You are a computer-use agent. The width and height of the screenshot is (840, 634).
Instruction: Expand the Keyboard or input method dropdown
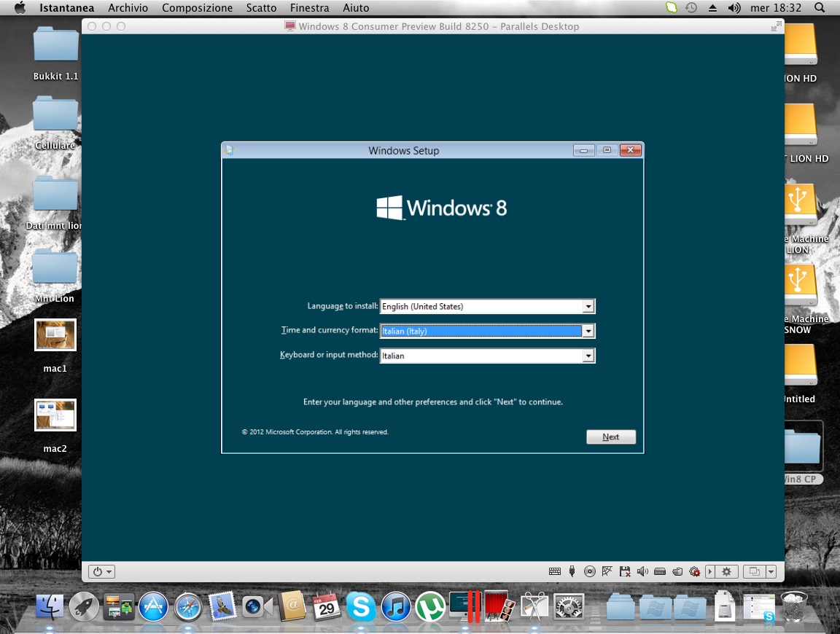click(588, 356)
